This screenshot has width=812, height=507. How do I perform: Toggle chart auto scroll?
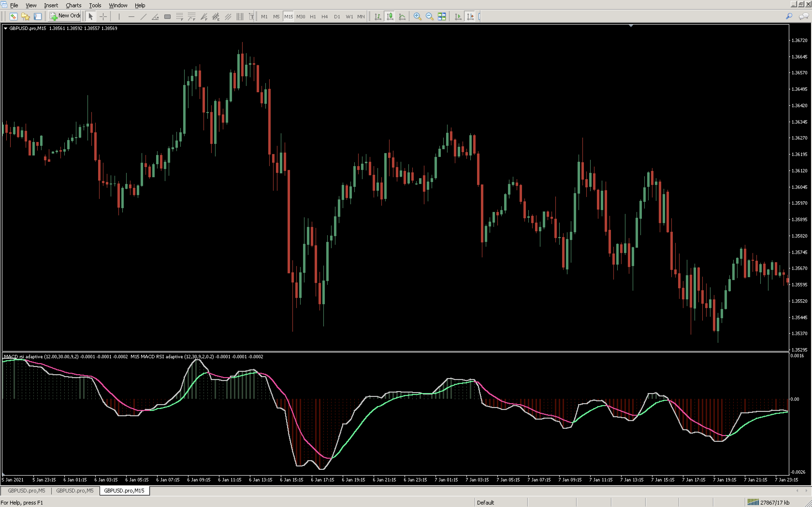coord(458,16)
